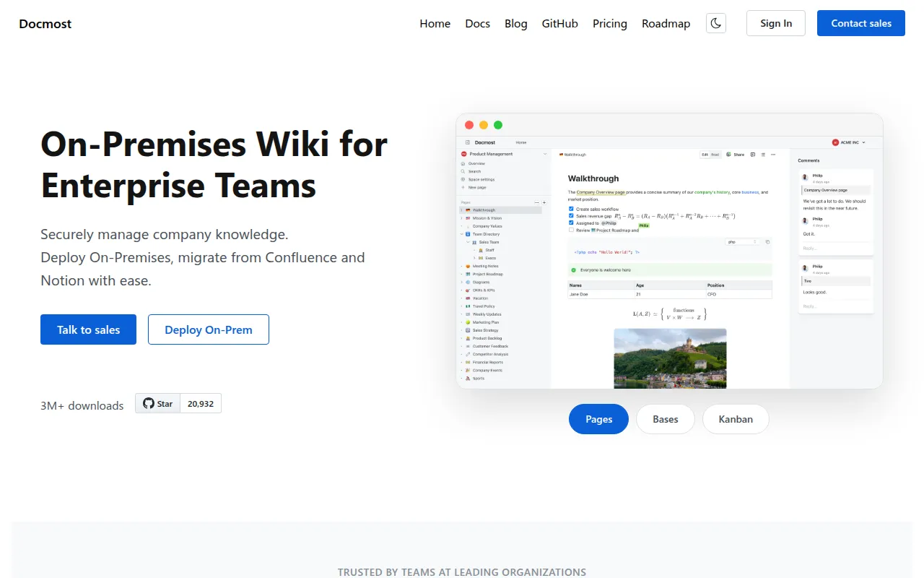Click the 20,932 star count link
Viewport: 924px width, 578px height.
pyautogui.click(x=201, y=403)
